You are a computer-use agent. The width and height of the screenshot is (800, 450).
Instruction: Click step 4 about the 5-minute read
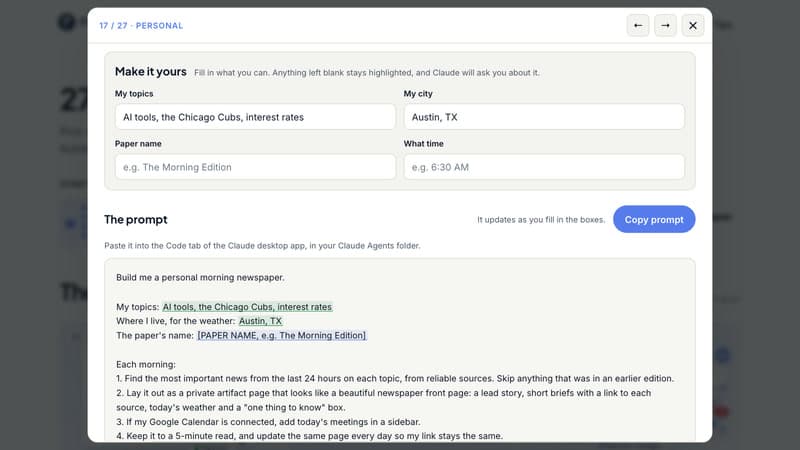(310, 436)
